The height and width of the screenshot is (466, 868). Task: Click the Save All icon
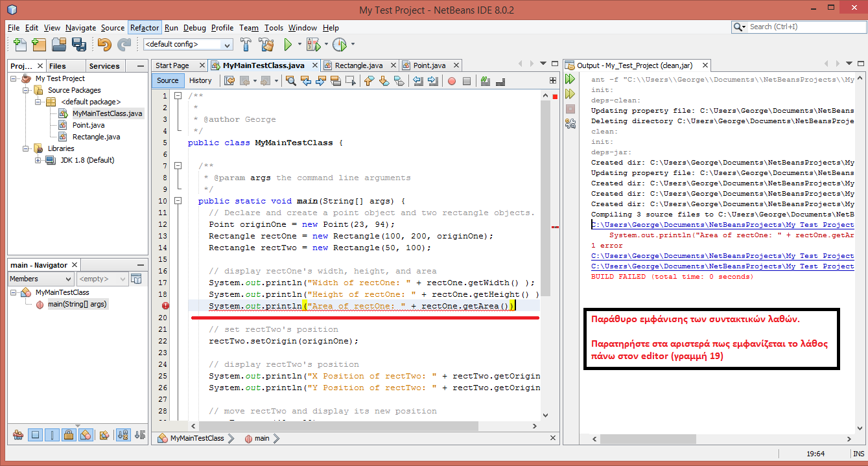[79, 45]
